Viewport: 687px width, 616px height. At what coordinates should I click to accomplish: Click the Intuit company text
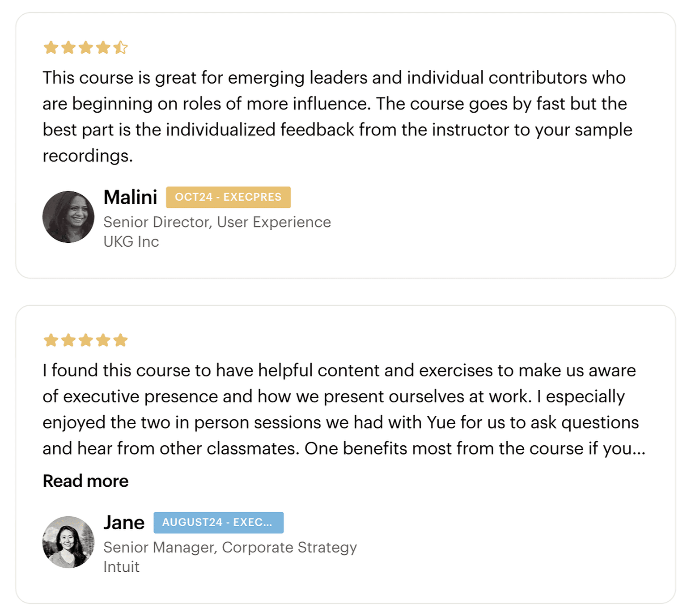point(121,567)
